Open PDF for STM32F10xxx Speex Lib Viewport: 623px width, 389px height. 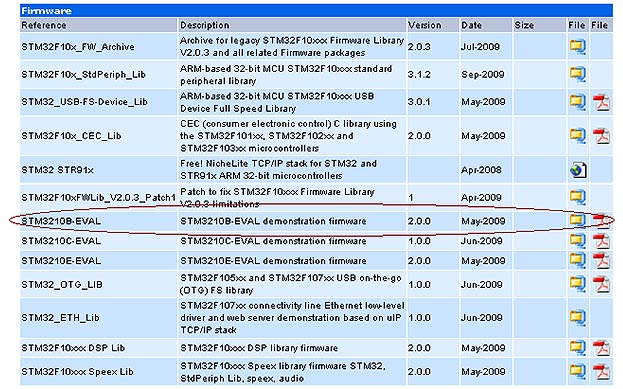click(x=601, y=372)
